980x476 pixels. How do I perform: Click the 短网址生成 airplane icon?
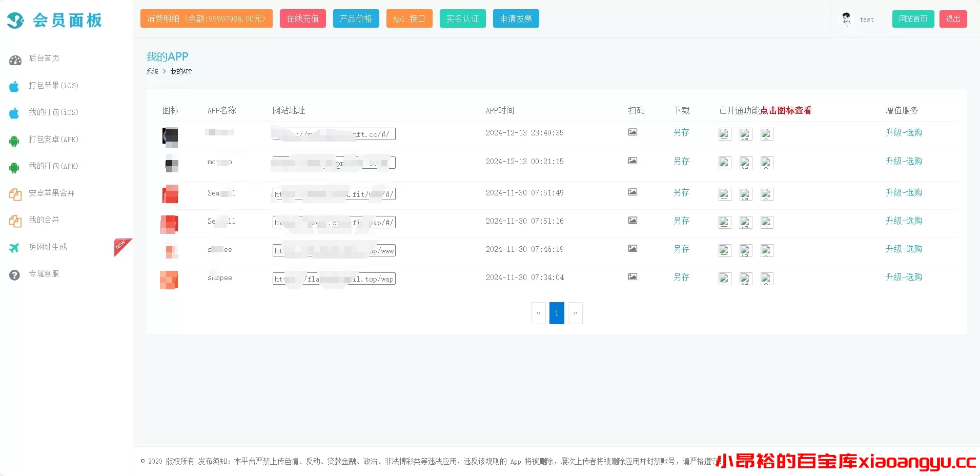[x=14, y=247]
